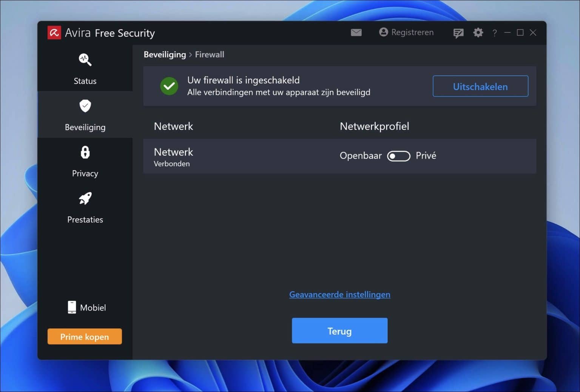
Task: Disable the firewall with Uitschakelen
Action: [480, 86]
